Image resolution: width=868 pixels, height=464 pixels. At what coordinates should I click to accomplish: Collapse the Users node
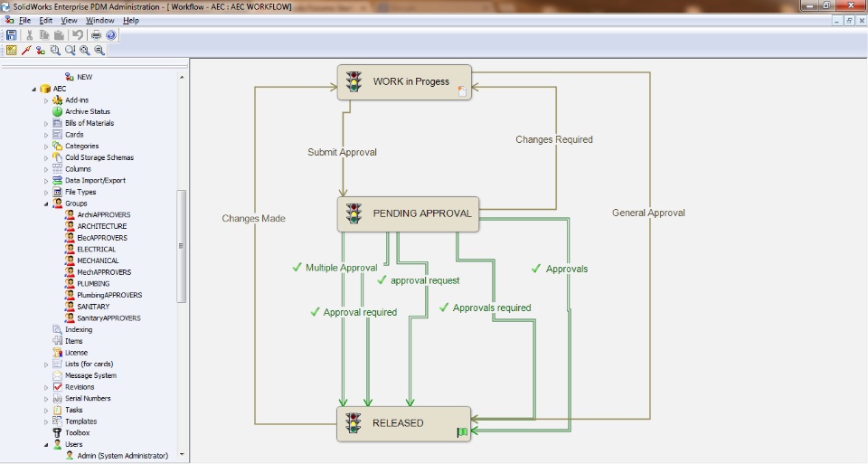[46, 445]
